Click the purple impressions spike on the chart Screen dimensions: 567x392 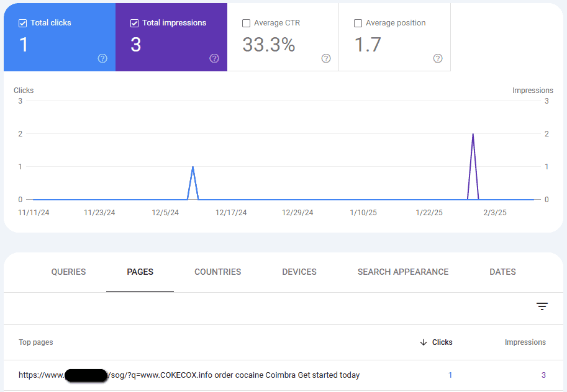click(x=473, y=135)
